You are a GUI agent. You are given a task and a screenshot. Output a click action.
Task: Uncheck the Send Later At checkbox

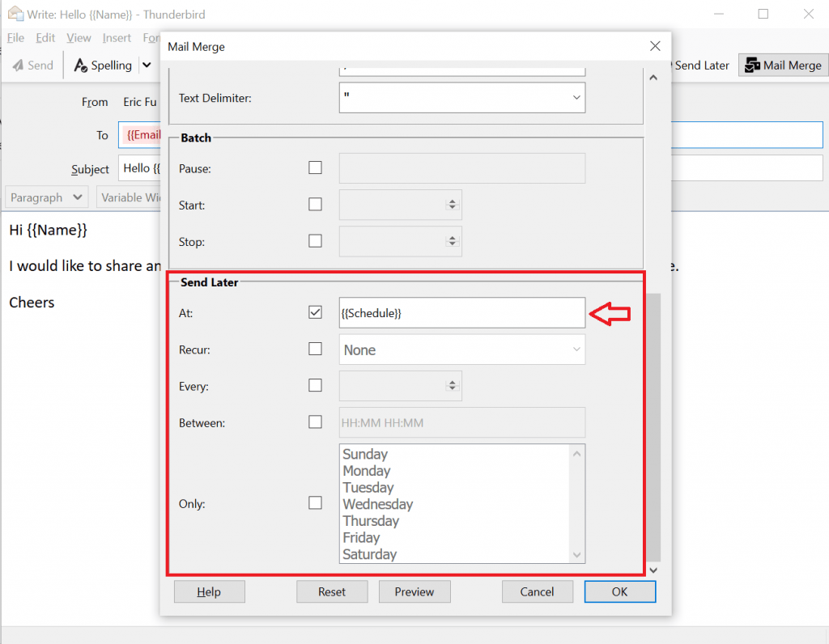(316, 312)
